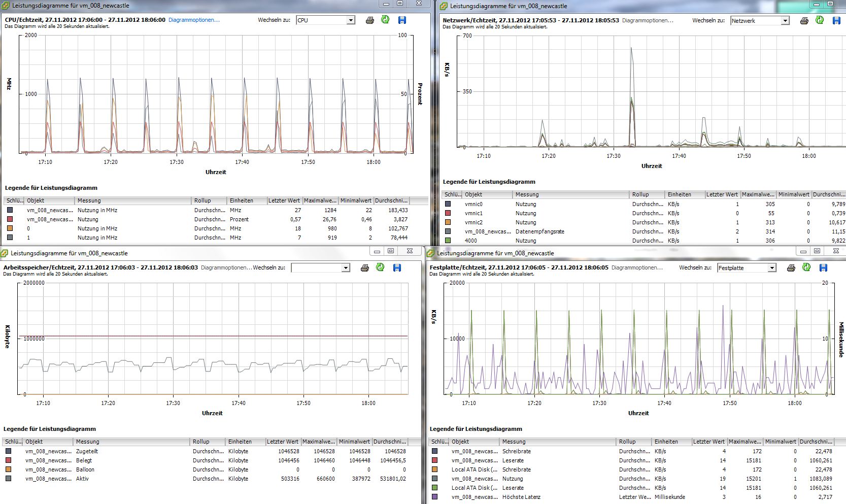Click the print icon in CPU chart window
This screenshot has height=504, width=846.
point(369,20)
